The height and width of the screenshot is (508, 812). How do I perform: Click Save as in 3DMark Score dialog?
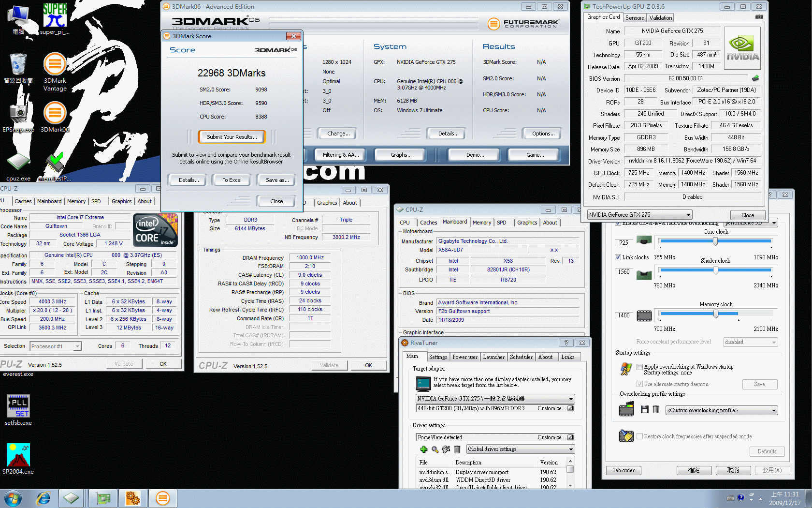[277, 180]
